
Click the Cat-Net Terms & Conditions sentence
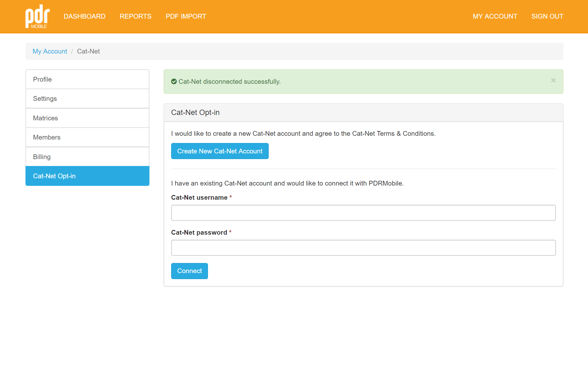(x=303, y=134)
